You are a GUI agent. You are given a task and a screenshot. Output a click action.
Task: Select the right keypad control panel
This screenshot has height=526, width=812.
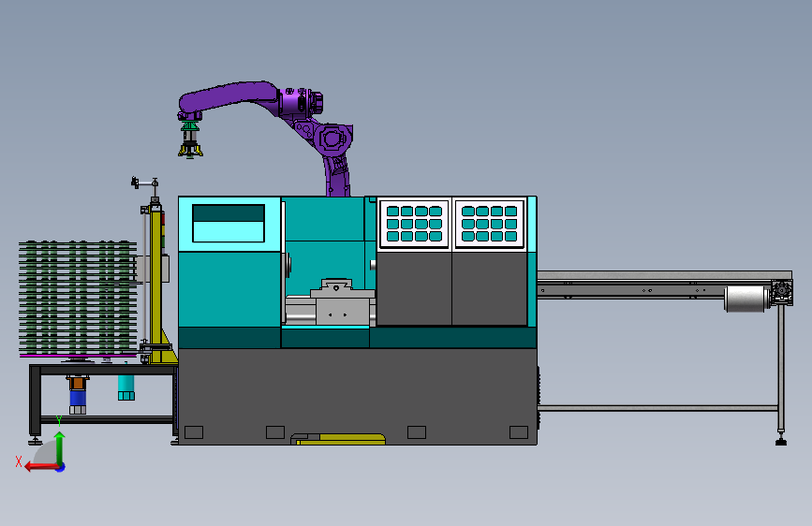coord(490,224)
